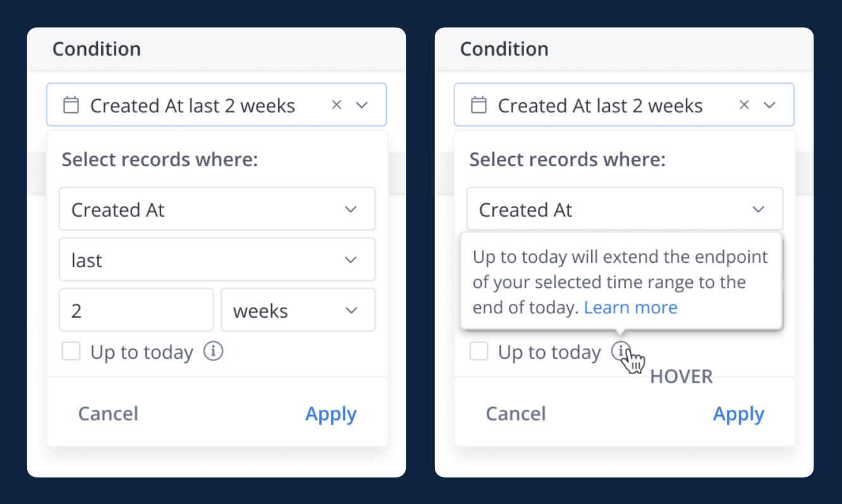This screenshot has width=842, height=504.
Task: Click info icon under the hover cursor
Action: coord(621,351)
